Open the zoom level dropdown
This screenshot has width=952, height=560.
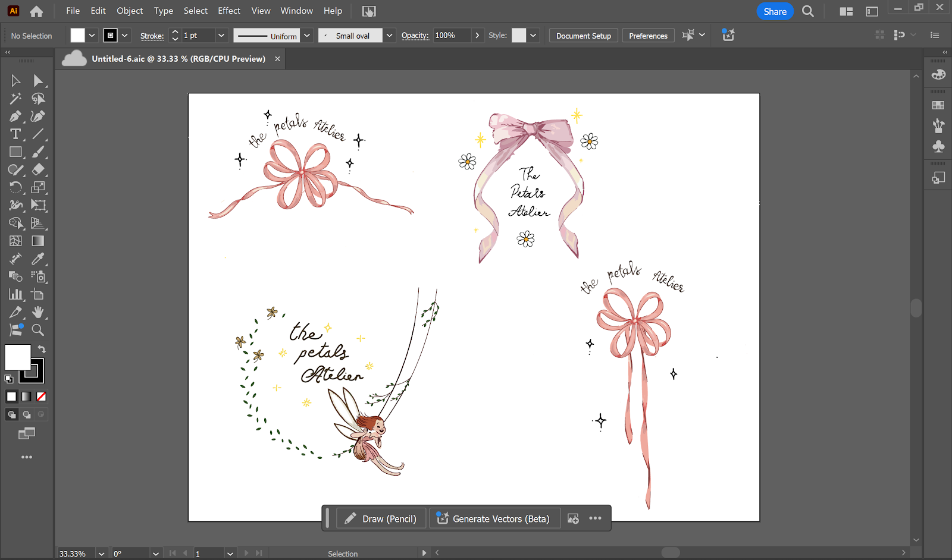click(x=101, y=553)
